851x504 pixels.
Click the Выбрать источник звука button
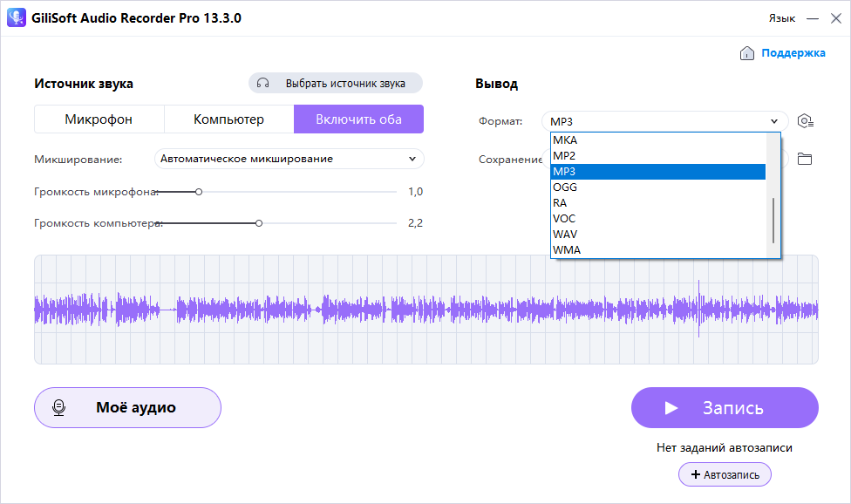pyautogui.click(x=336, y=83)
